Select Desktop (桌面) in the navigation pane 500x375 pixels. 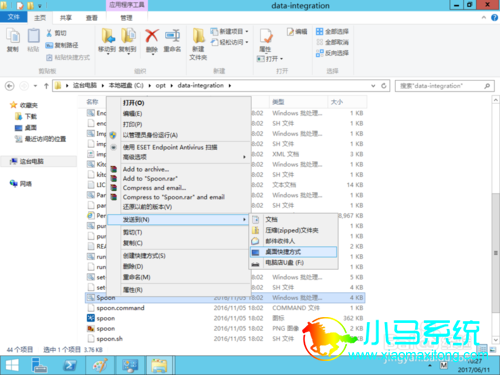(x=26, y=128)
